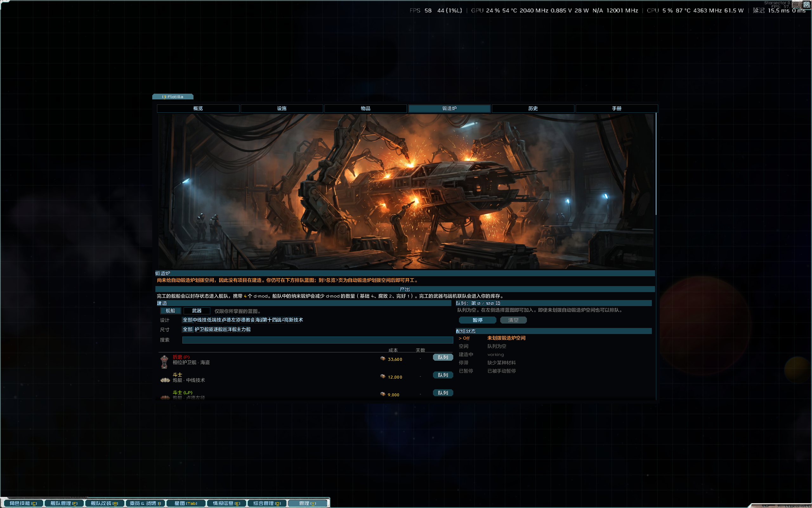This screenshot has height=508, width=812.
Task: Click the forge panel vertical scrollbar
Action: click(x=656, y=164)
